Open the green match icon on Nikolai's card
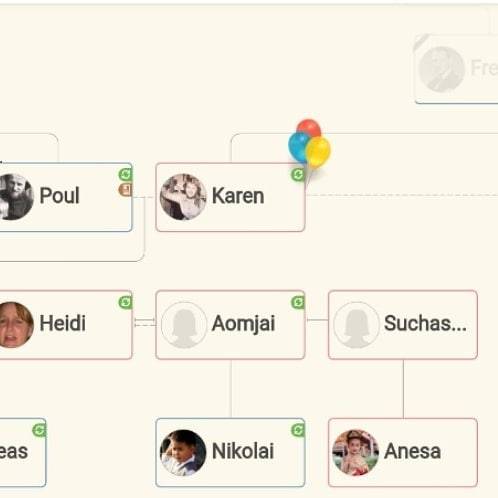 pyautogui.click(x=298, y=430)
